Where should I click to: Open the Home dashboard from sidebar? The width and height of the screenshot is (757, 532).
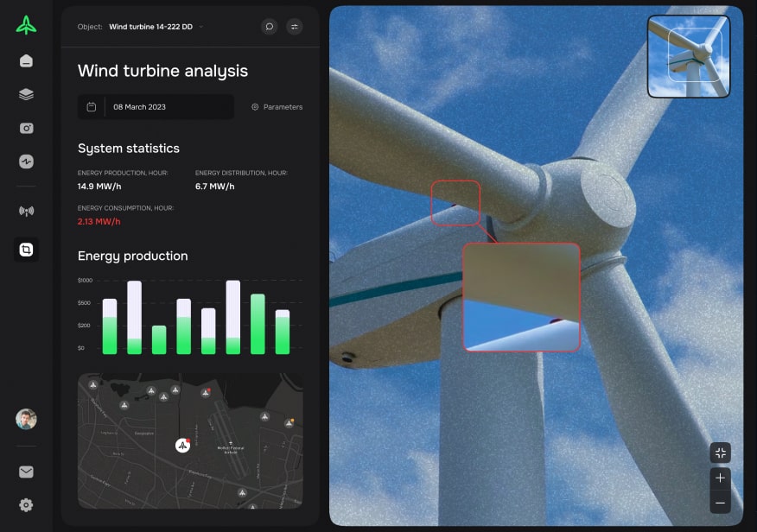point(26,60)
